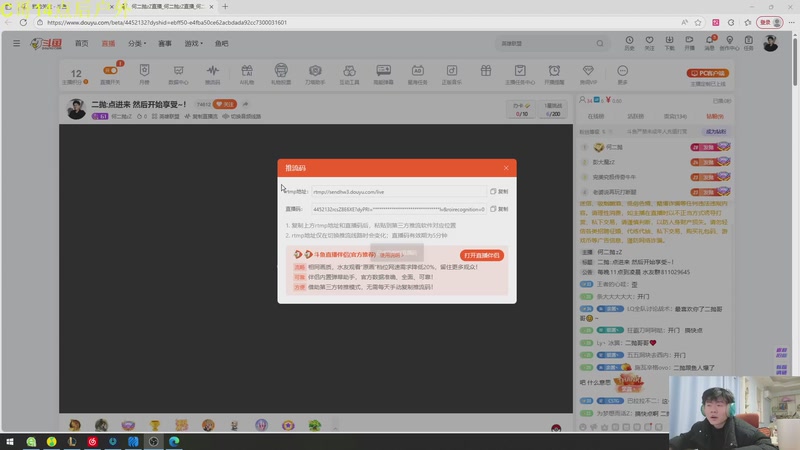Switch to the 贵宾(134) tab

(675, 116)
